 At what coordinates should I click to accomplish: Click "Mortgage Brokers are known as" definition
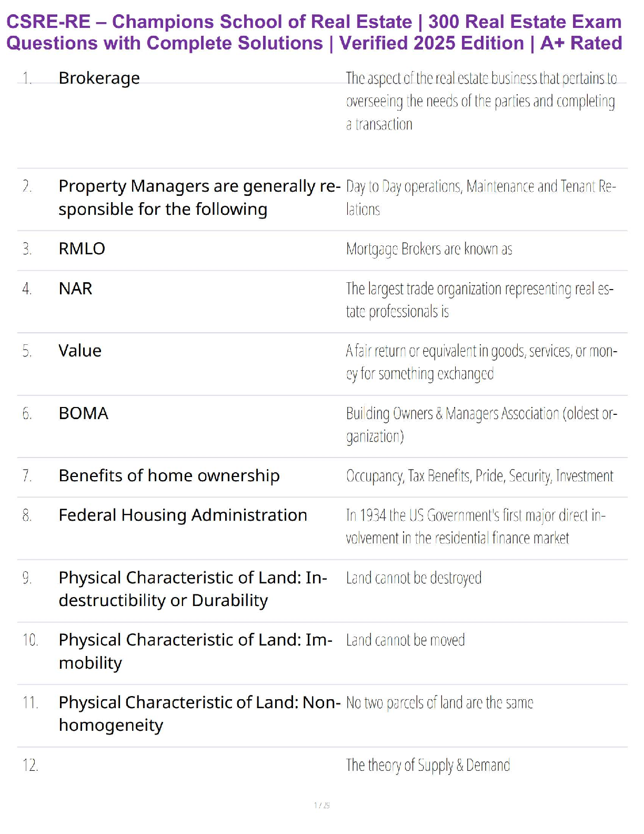[x=429, y=249]
